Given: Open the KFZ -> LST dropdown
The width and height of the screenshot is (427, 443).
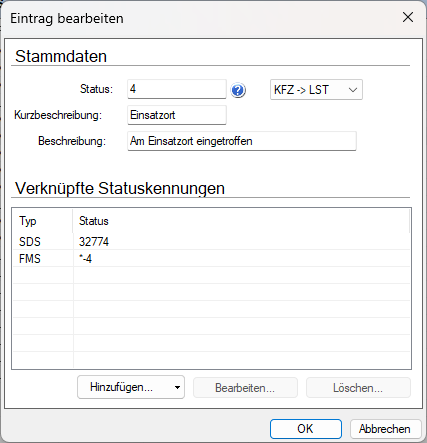Looking at the screenshot, I should (316, 90).
